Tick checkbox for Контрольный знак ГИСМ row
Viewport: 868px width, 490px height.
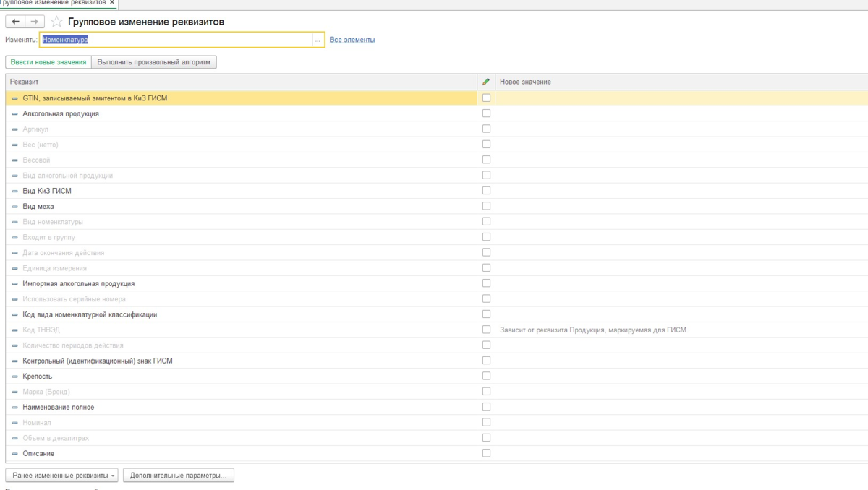pos(486,361)
